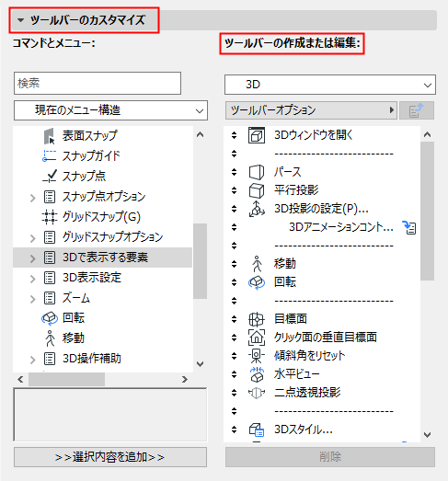Screen dimensions: 448x481
Task: Click command list scroll-right arrow
Action: tap(184, 380)
